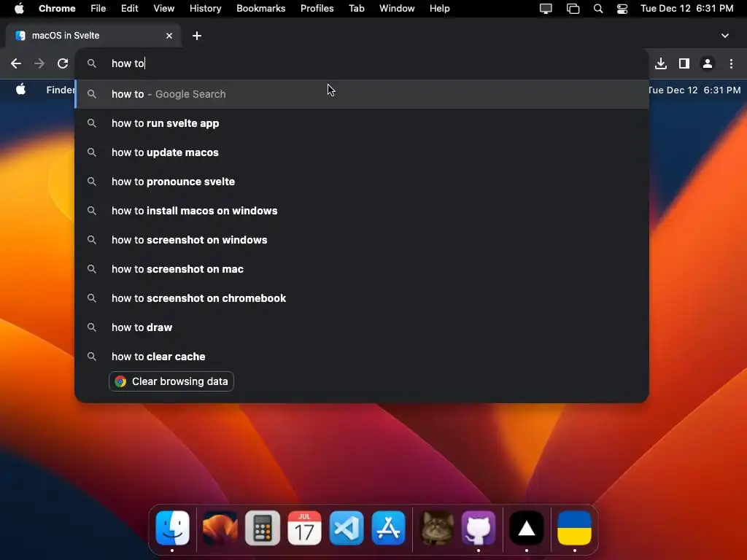The height and width of the screenshot is (560, 747).
Task: Choose "how to screenshot on chromebook" suggestion
Action: tap(362, 298)
